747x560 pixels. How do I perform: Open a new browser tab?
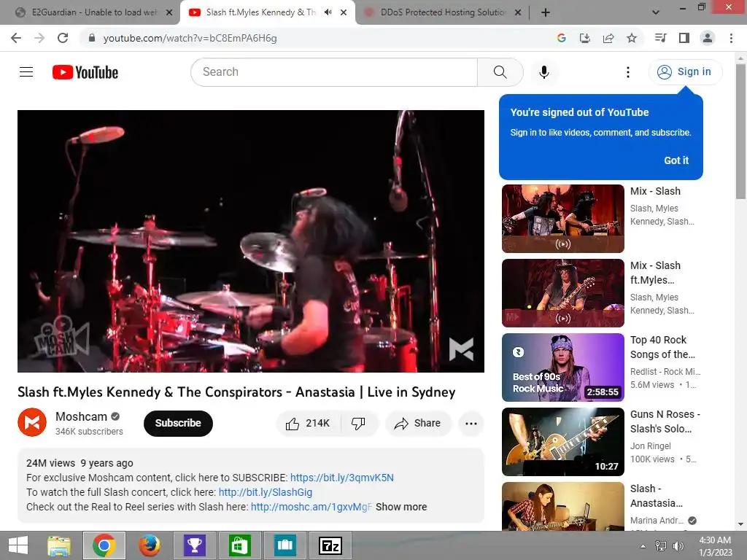click(546, 12)
